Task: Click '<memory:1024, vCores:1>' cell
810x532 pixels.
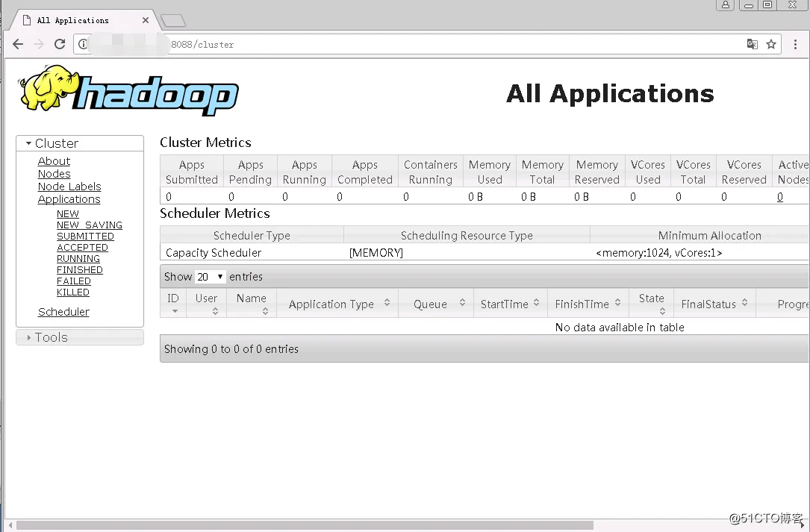Action: point(658,253)
